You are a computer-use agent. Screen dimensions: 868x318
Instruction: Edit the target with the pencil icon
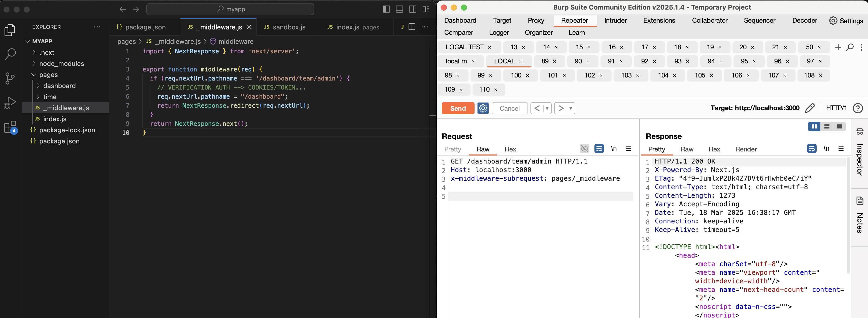coord(810,108)
